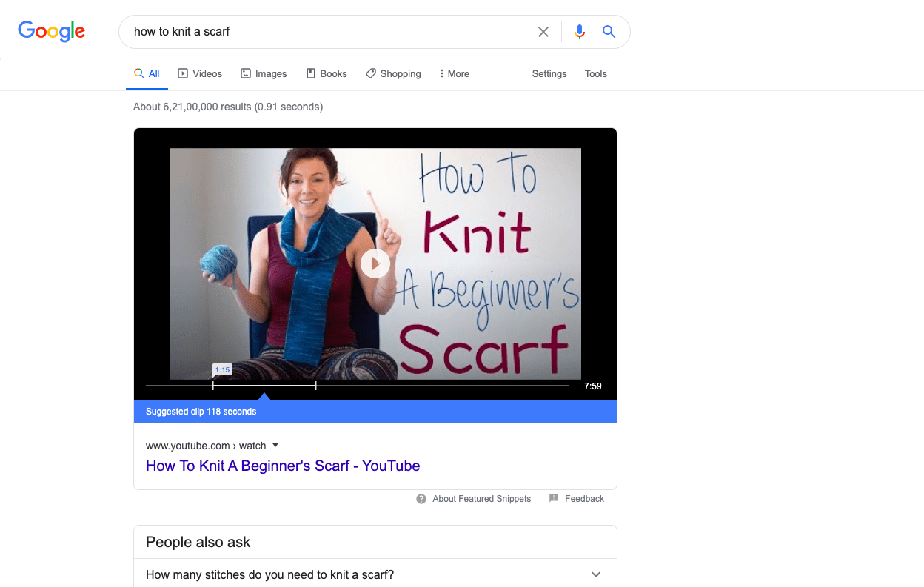
Task: Play the knitting scarf video
Action: (x=375, y=264)
